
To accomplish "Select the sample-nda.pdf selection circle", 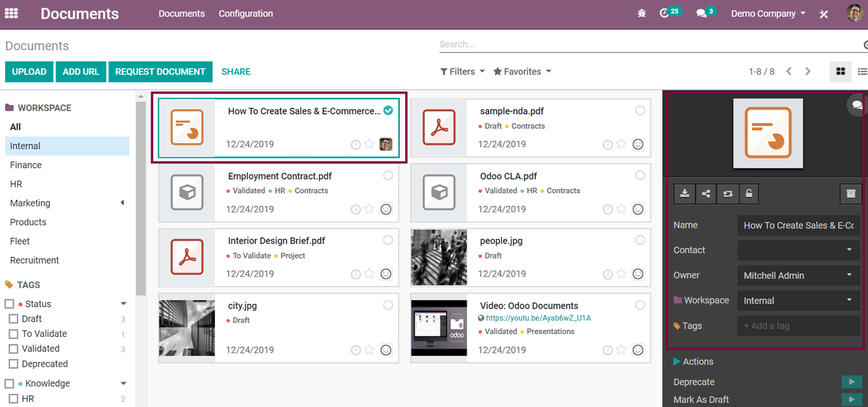I will (x=640, y=111).
